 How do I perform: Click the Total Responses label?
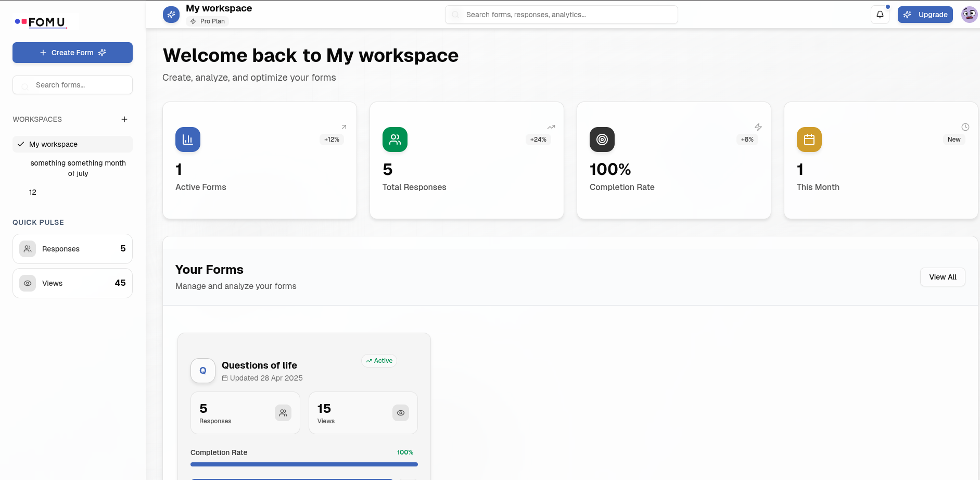(414, 187)
